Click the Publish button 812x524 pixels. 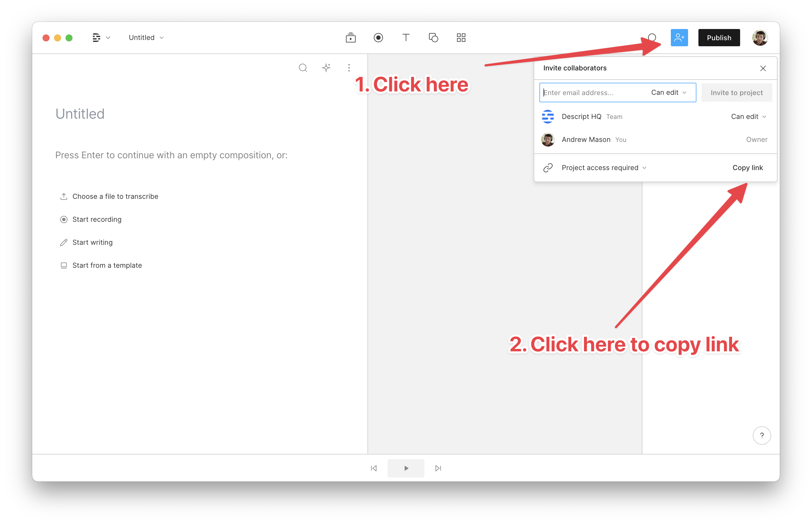click(x=719, y=37)
